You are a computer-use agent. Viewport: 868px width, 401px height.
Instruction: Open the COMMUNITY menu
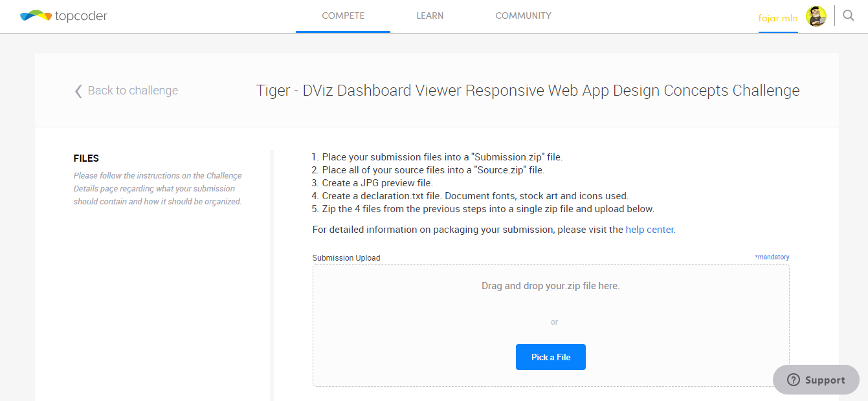tap(523, 16)
